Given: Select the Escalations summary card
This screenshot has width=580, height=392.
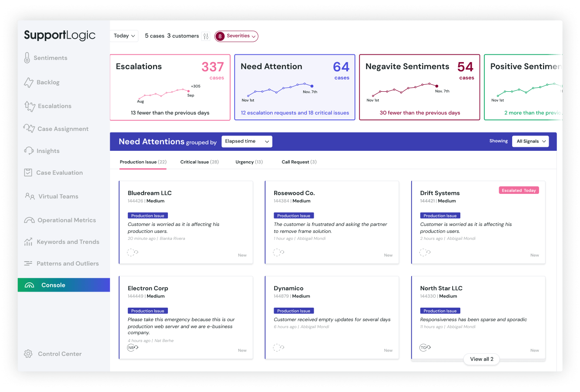Looking at the screenshot, I should [170, 87].
